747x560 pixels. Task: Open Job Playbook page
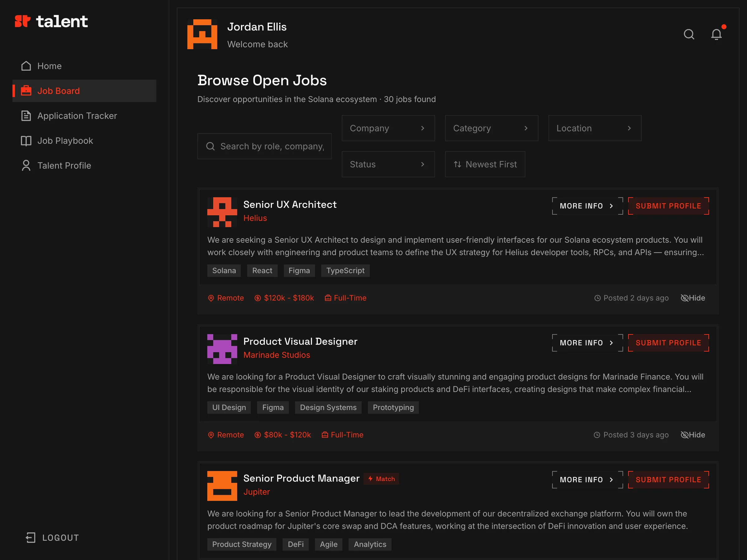[84, 141]
